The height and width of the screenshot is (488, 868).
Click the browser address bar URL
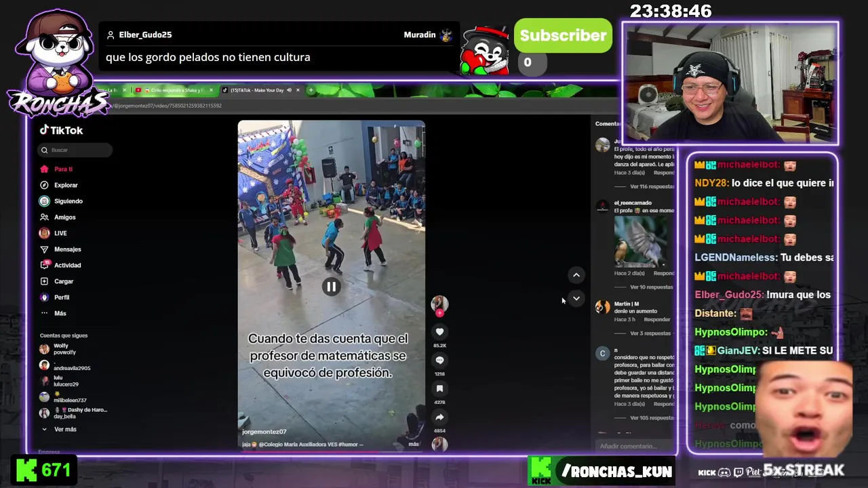[167, 106]
